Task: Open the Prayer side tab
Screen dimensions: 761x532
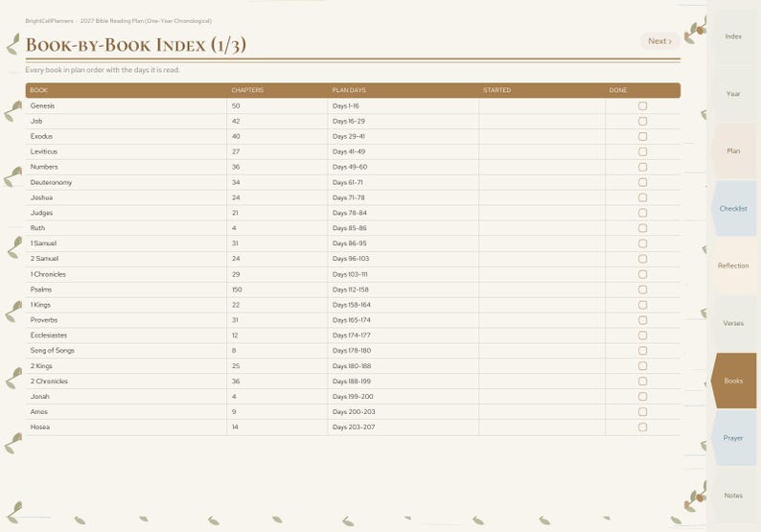Action: click(x=733, y=438)
